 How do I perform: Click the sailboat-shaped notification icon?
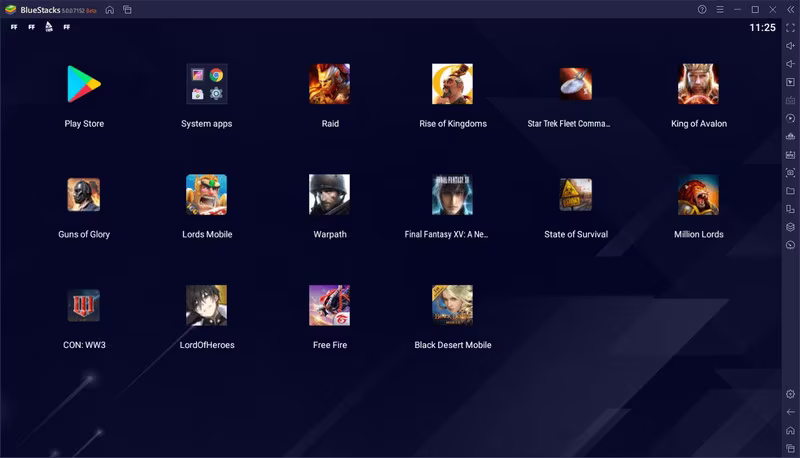[49, 27]
